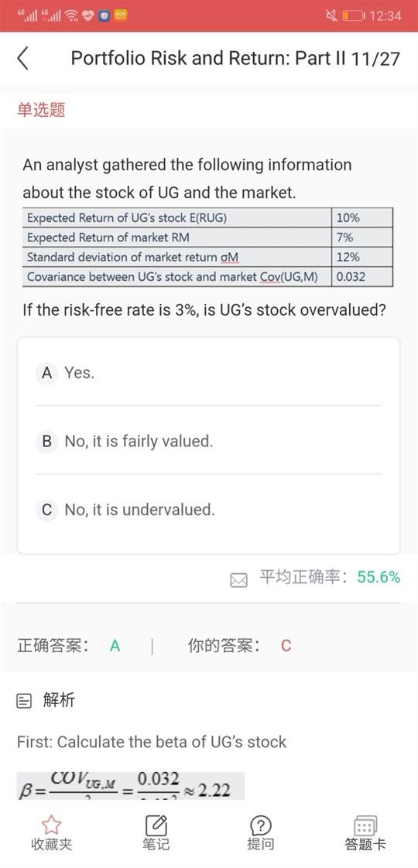Tap the 单选题 question type label
The height and width of the screenshot is (868, 418).
click(x=41, y=110)
